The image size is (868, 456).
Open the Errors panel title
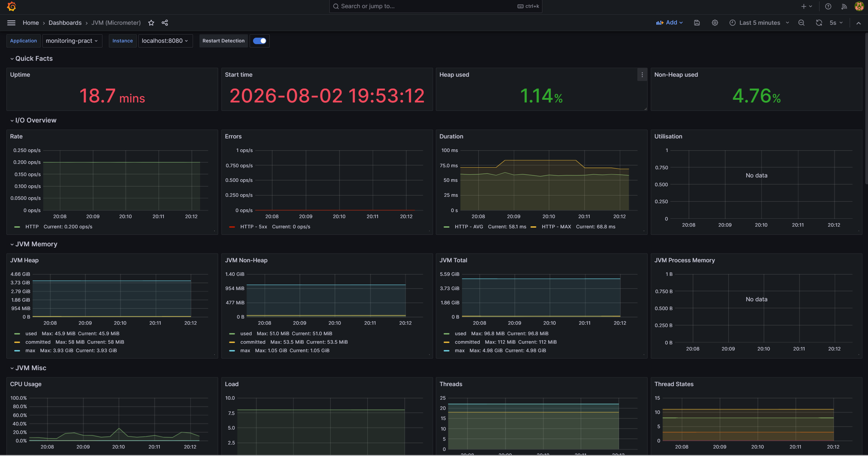pos(233,136)
